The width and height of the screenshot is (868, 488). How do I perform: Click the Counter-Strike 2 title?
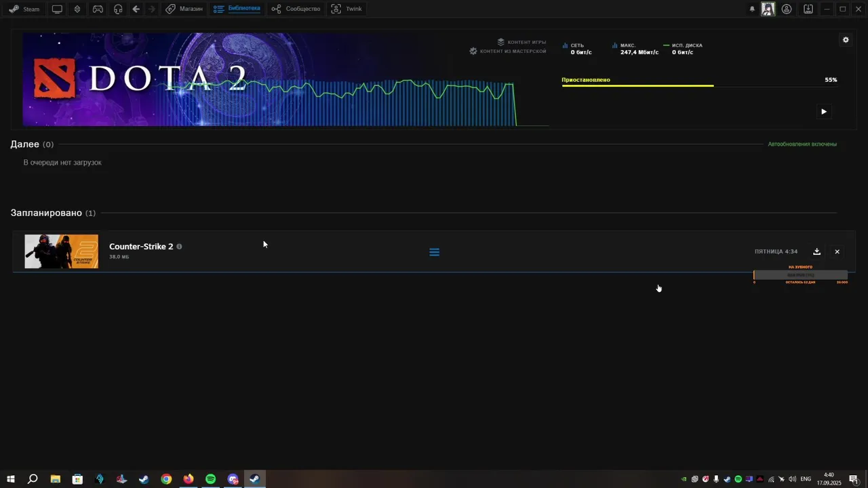pyautogui.click(x=141, y=247)
